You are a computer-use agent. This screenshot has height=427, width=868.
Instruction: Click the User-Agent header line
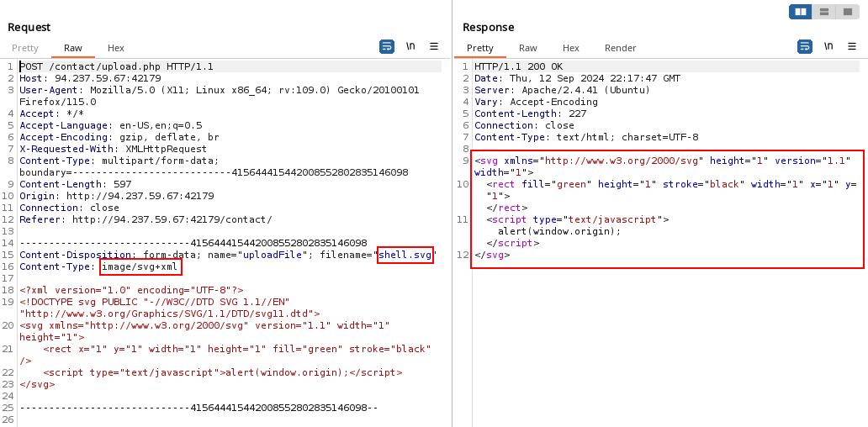coord(220,96)
